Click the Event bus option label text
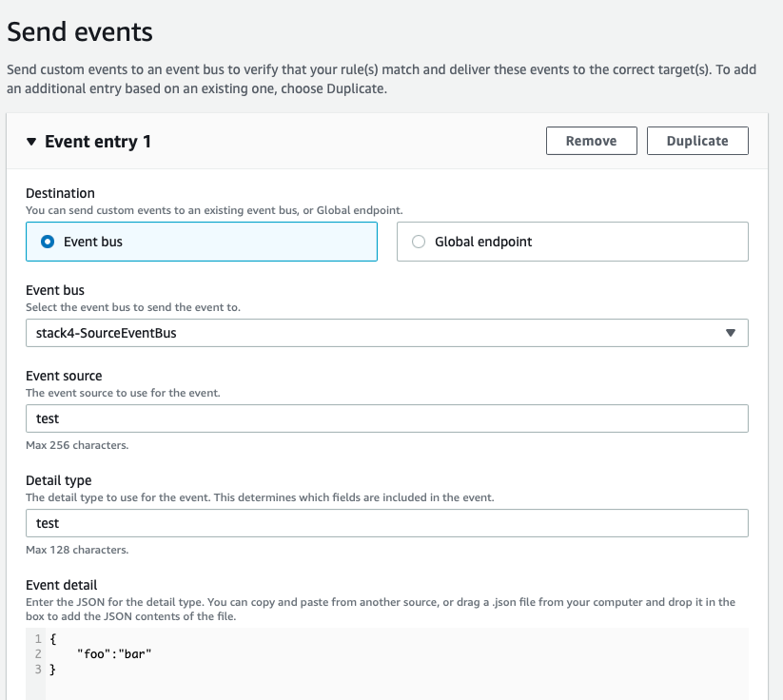This screenshot has width=783, height=700. 93,242
